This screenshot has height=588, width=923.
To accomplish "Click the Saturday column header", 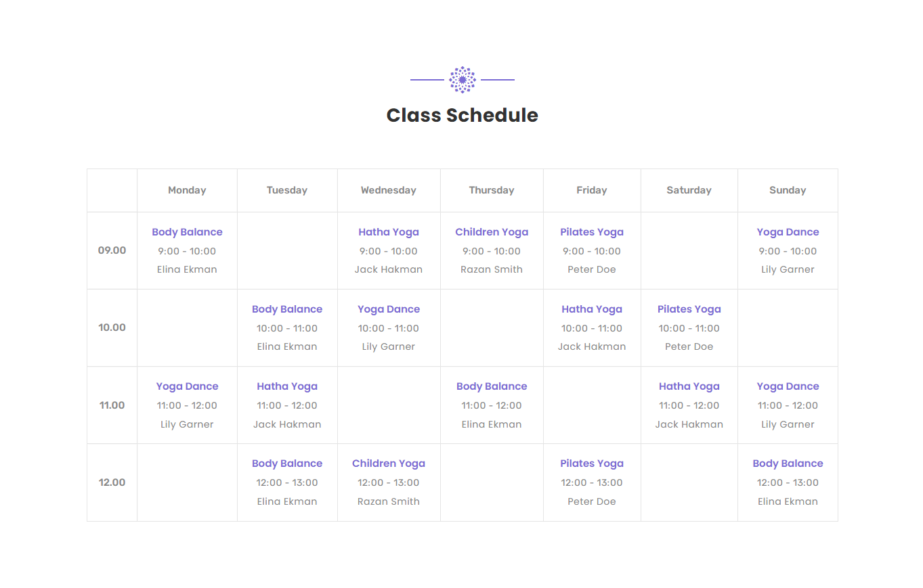I will pos(689,190).
